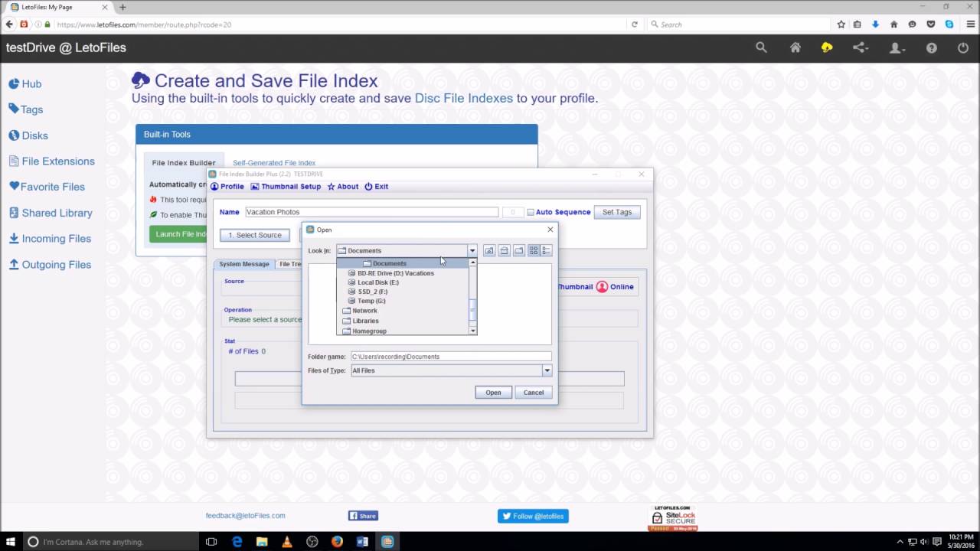The width and height of the screenshot is (980, 551).
Task: Click the browser back arrow
Action: pyautogui.click(x=9, y=24)
